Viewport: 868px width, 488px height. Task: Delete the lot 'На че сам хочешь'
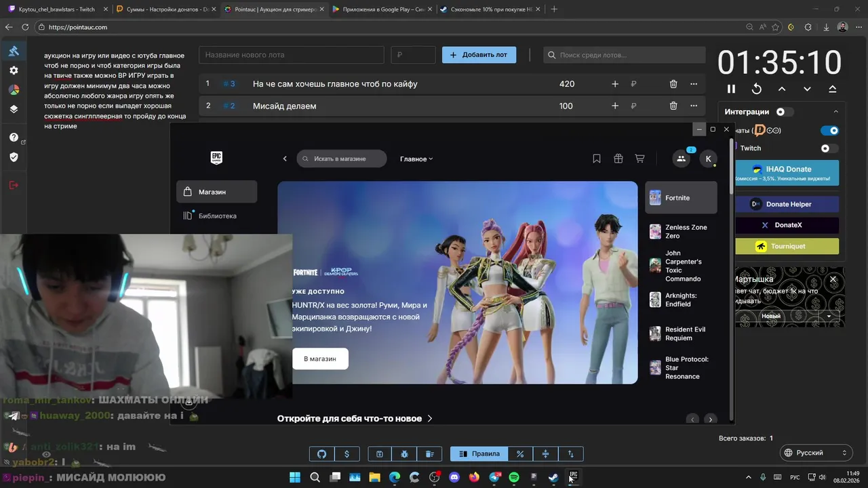(x=673, y=84)
